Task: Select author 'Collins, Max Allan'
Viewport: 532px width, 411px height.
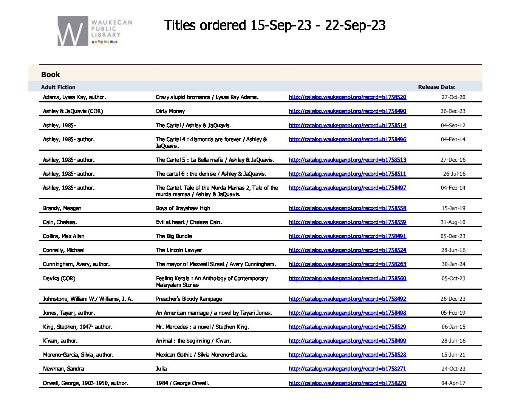Action: [x=63, y=236]
